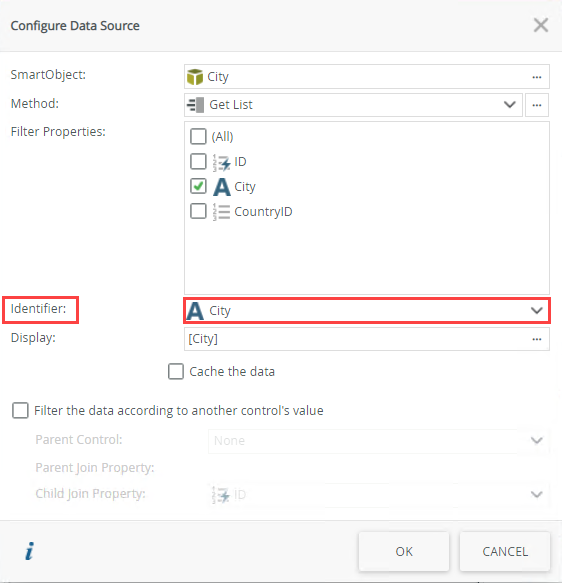The image size is (562, 583).
Task: Click the Get List method icon
Action: tap(196, 105)
